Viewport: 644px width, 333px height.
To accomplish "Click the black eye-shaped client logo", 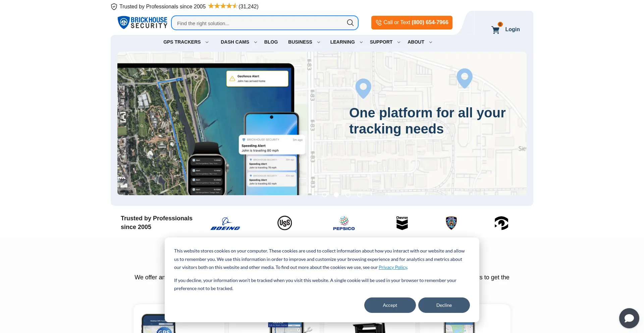I will pyautogui.click(x=501, y=223).
